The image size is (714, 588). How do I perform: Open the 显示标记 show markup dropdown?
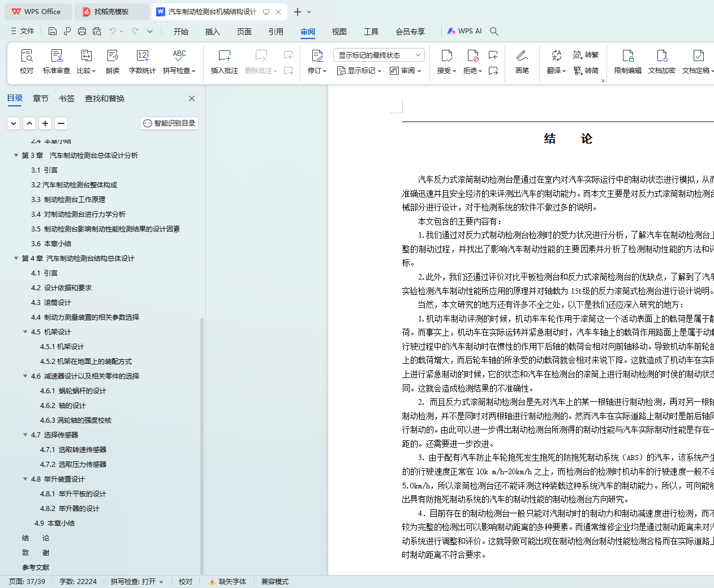(359, 71)
